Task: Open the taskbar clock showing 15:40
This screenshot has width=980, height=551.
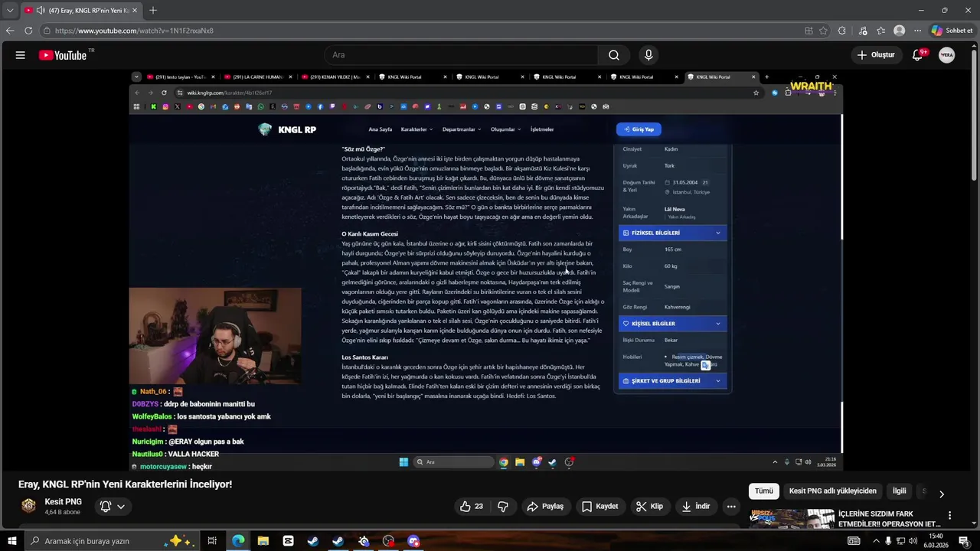Action: 936,541
